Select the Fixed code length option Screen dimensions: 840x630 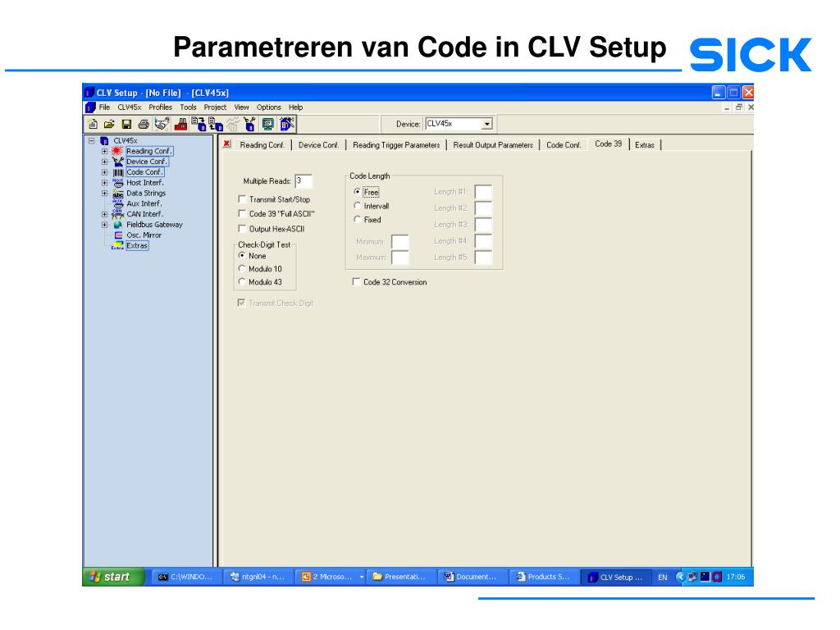pos(358,220)
